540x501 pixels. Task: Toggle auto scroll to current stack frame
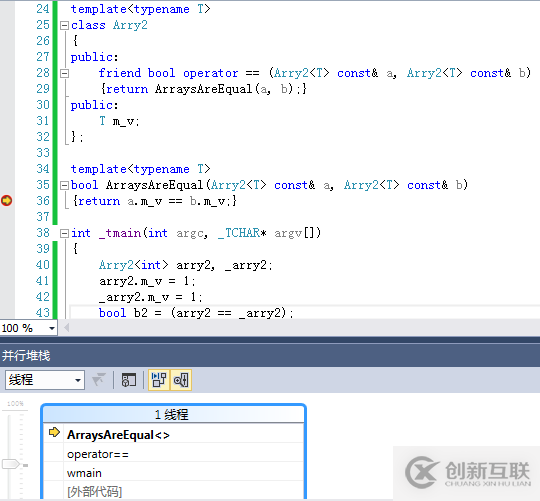[x=159, y=380]
